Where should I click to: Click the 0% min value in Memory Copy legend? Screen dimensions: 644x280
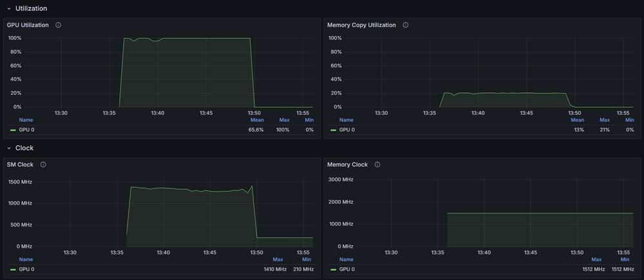click(x=630, y=130)
